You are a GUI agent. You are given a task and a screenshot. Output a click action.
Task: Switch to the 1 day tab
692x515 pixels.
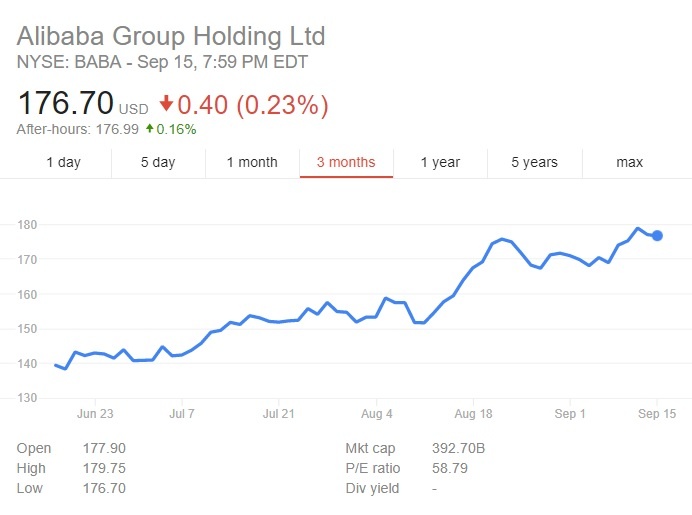64,162
